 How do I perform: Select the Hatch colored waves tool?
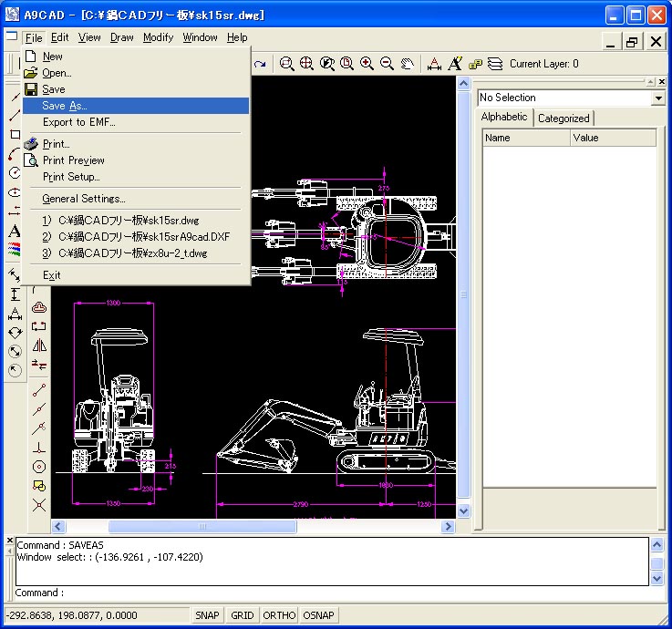(15, 250)
